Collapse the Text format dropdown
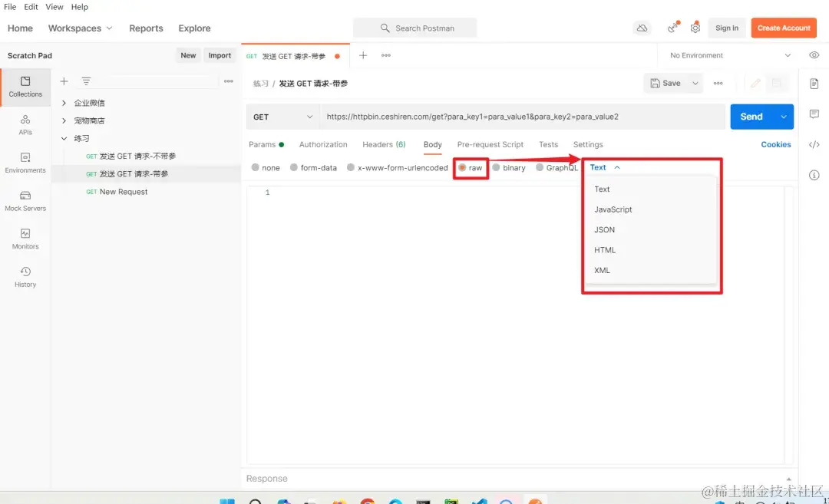 point(605,167)
